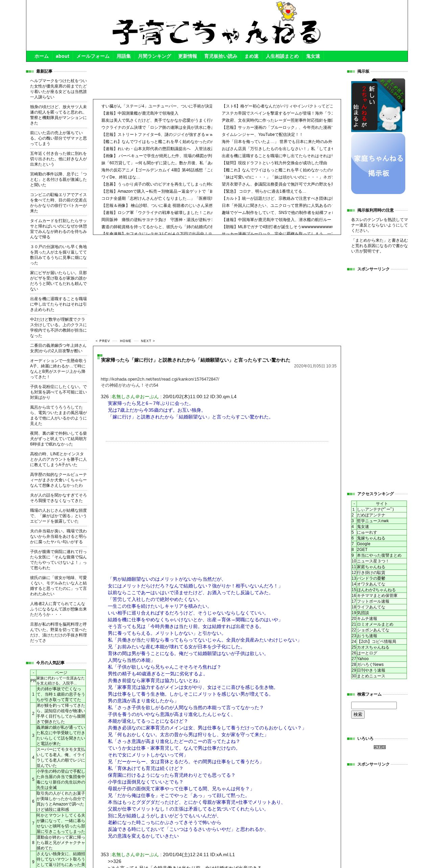Click だめぽアンテナ in access ranking
The image size is (434, 868).
tap(371, 515)
